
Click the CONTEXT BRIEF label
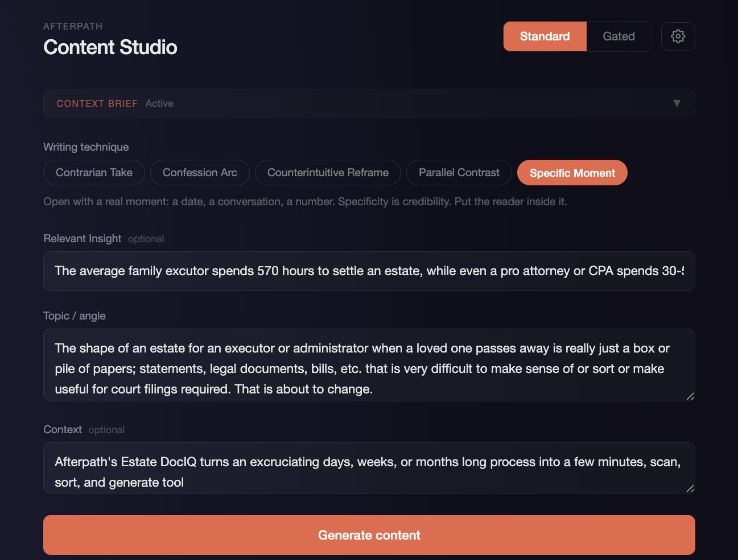coord(97,103)
